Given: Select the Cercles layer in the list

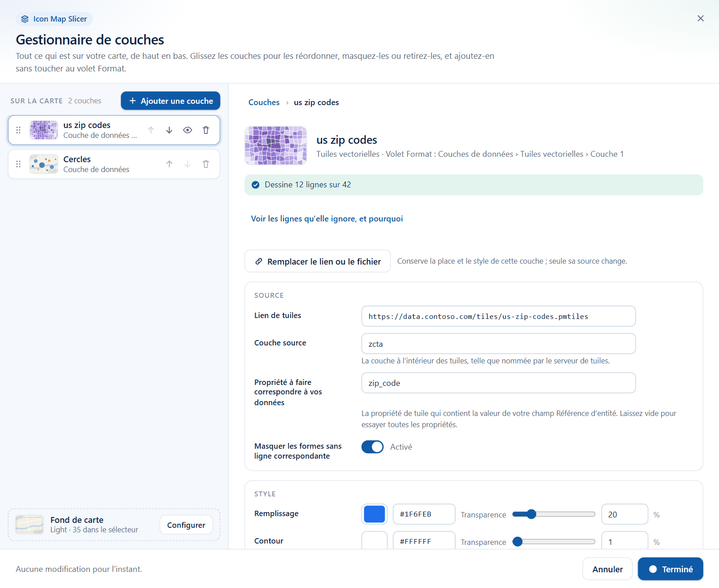Looking at the screenshot, I should 114,164.
